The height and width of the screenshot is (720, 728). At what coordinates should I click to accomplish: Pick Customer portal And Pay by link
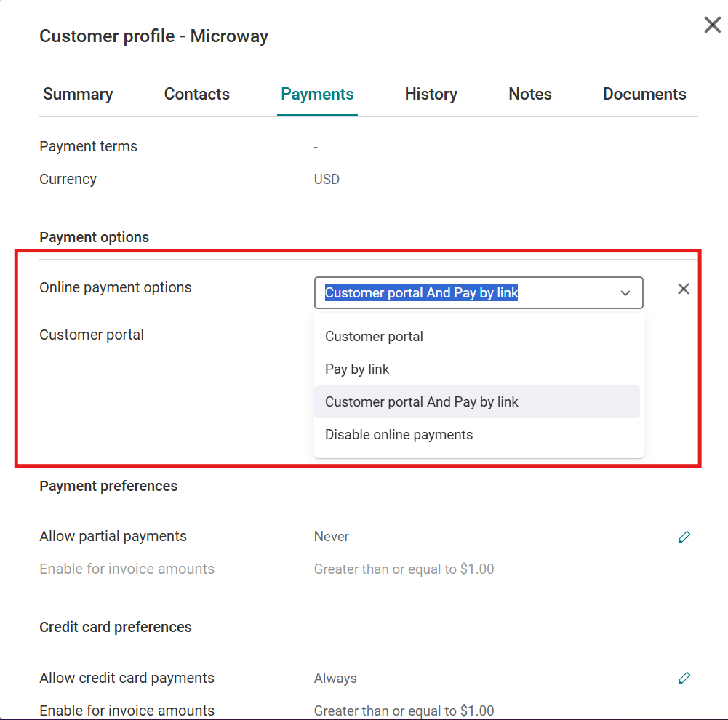[x=421, y=402]
